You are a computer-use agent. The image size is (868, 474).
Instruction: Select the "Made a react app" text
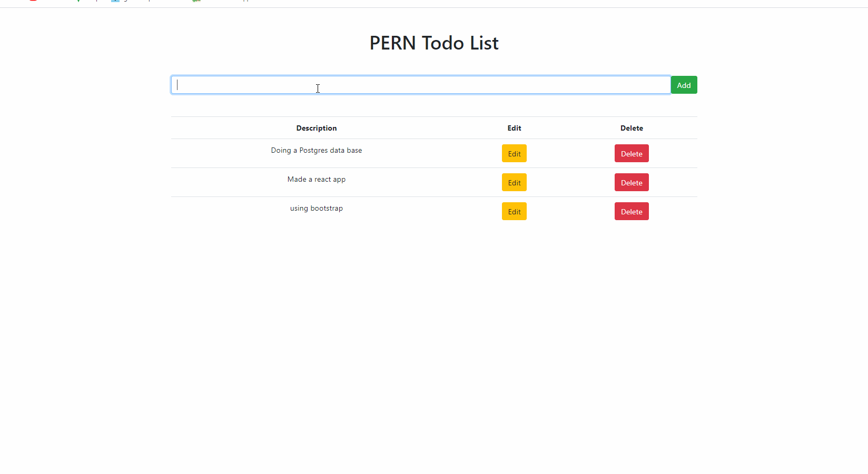pos(317,179)
